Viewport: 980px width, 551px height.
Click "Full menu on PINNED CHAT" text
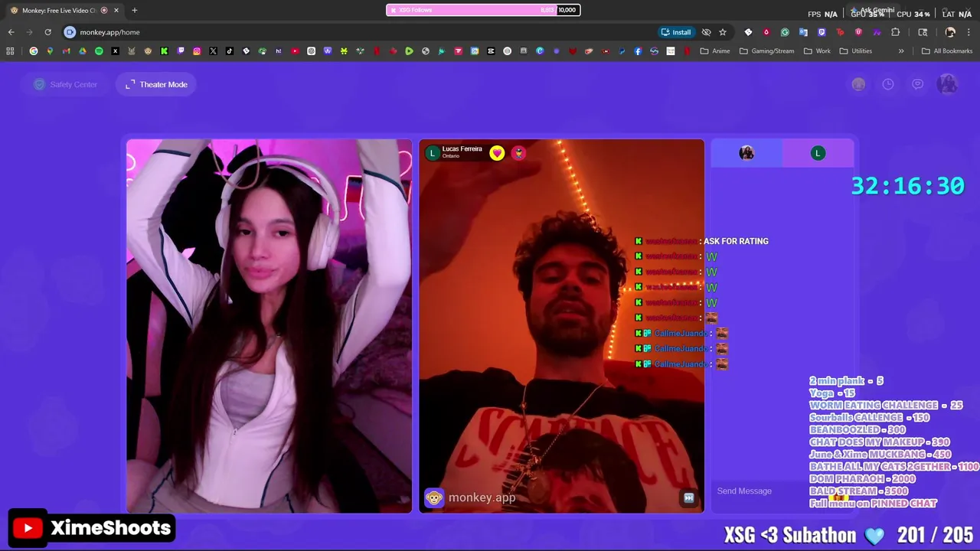873,504
